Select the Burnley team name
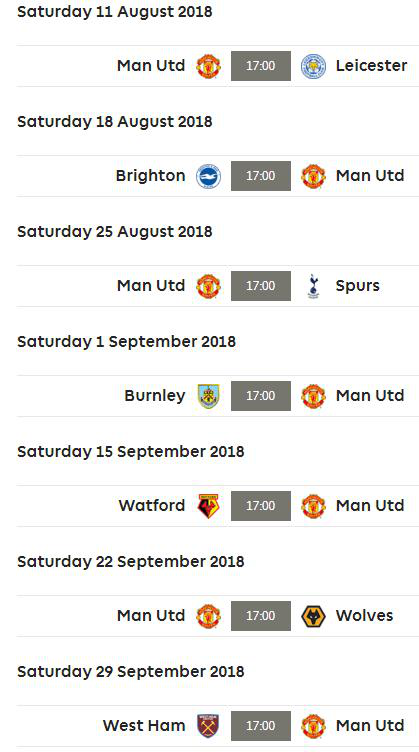The image size is (419, 752). click(x=155, y=396)
